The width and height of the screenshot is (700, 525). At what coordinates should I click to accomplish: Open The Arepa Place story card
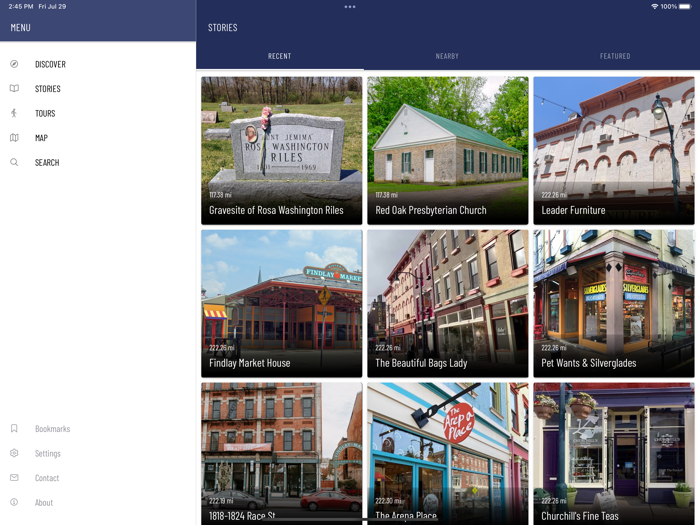pyautogui.click(x=448, y=454)
